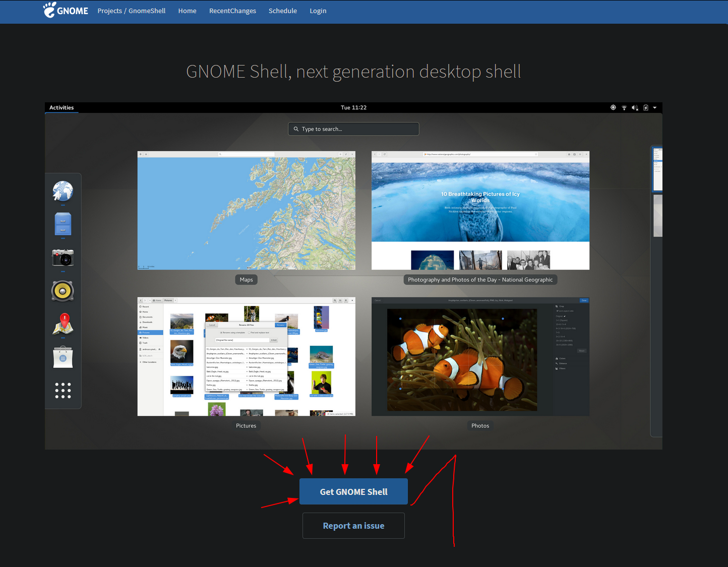This screenshot has width=728, height=567.
Task: Switch to the second empty workspace thumbnail
Action: pos(657,215)
